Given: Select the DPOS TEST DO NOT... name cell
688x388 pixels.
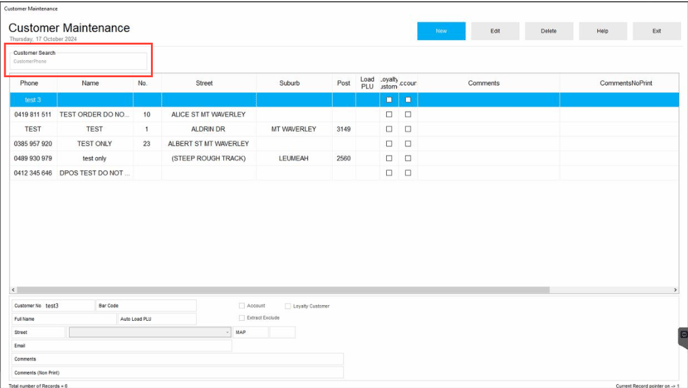Looking at the screenshot, I should 95,173.
